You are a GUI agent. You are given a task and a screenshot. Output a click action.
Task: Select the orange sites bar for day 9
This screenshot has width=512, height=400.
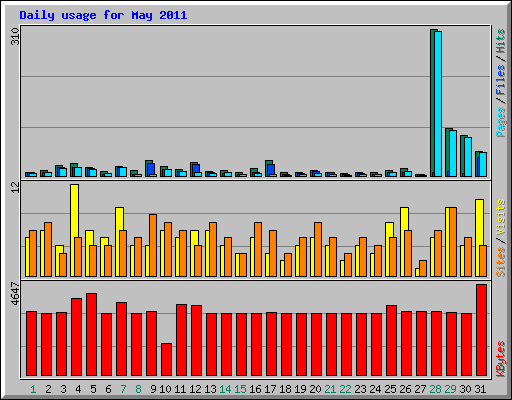pos(153,245)
